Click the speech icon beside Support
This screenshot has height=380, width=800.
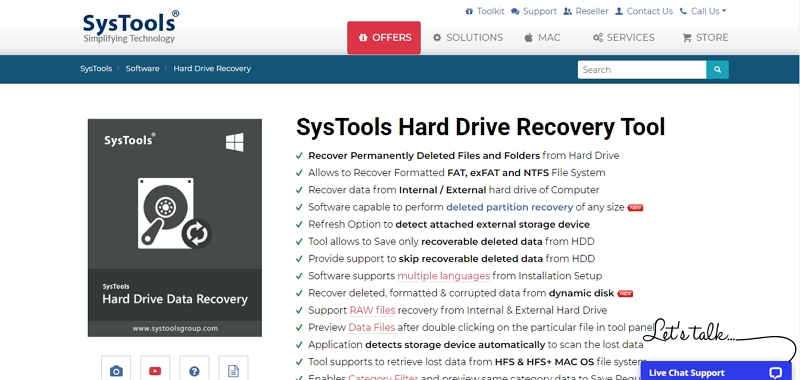515,11
